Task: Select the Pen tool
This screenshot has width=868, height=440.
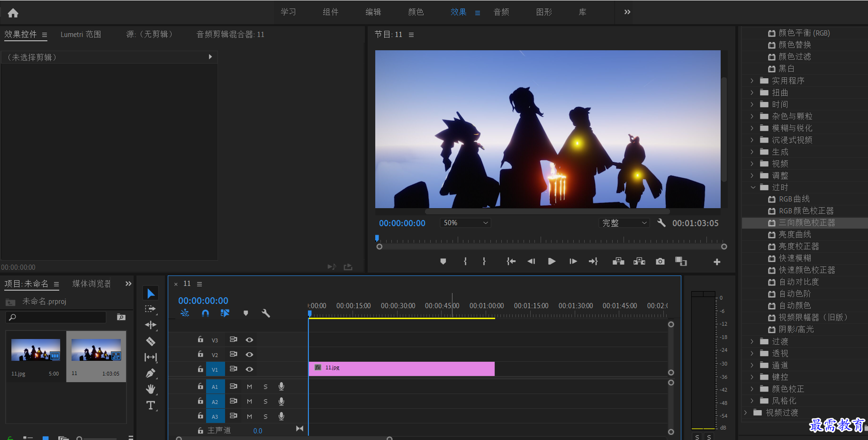Action: point(151,373)
